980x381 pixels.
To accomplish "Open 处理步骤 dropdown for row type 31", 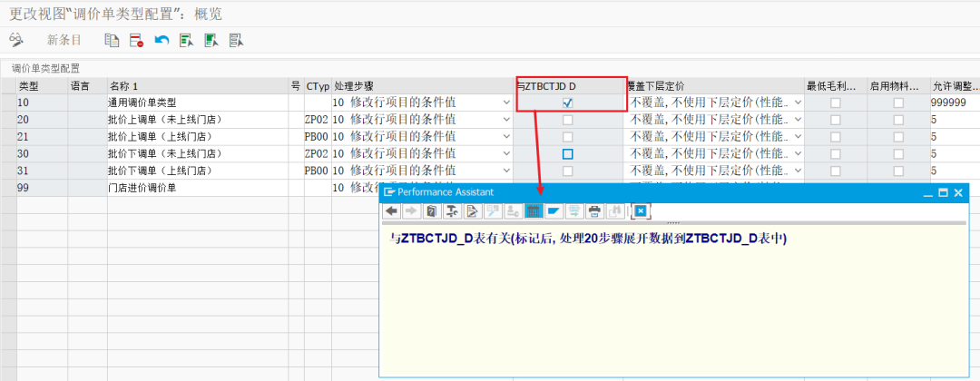I will coord(505,171).
